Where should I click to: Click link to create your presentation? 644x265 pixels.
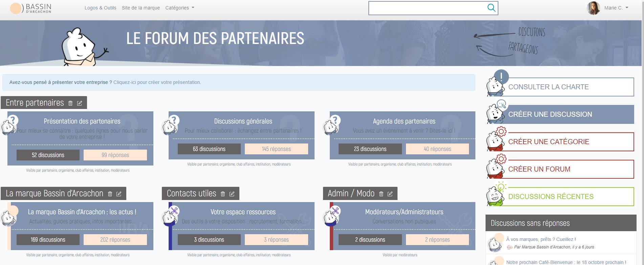coord(157,82)
